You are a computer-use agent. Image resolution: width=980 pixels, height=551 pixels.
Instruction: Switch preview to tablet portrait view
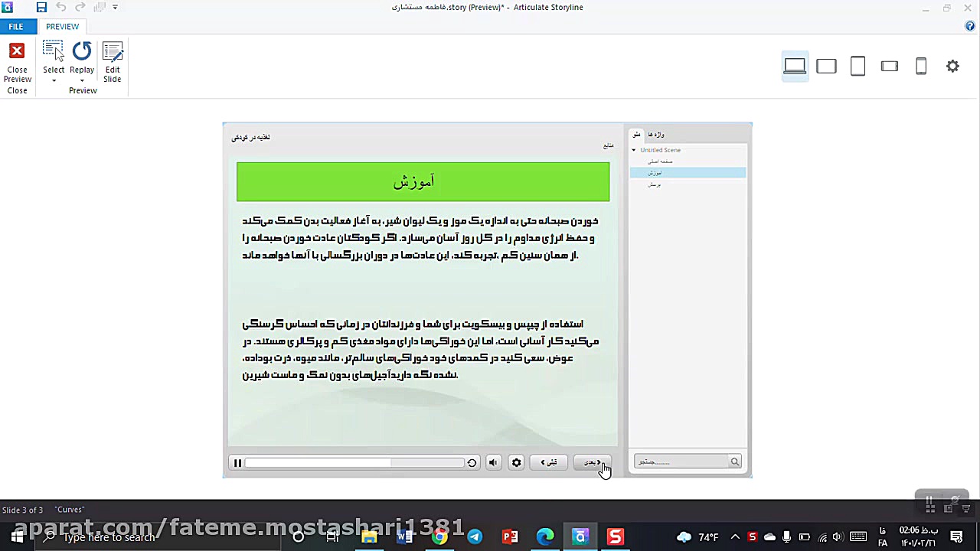click(x=857, y=66)
